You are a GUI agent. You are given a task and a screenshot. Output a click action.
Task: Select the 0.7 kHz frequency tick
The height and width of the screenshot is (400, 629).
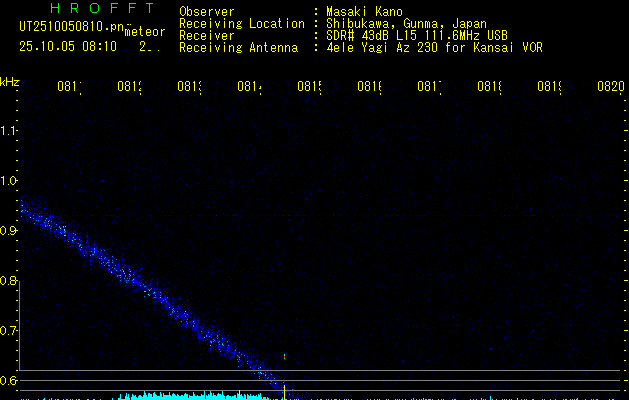[9, 330]
